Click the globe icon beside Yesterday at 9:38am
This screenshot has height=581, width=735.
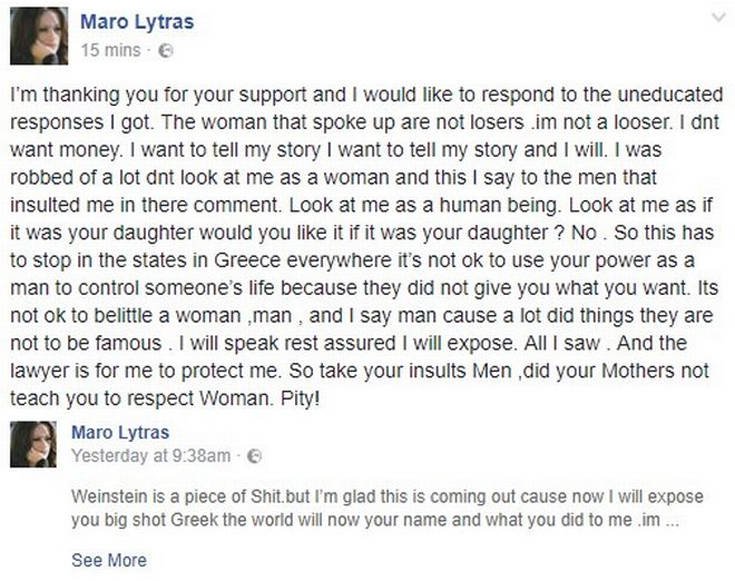click(254, 456)
